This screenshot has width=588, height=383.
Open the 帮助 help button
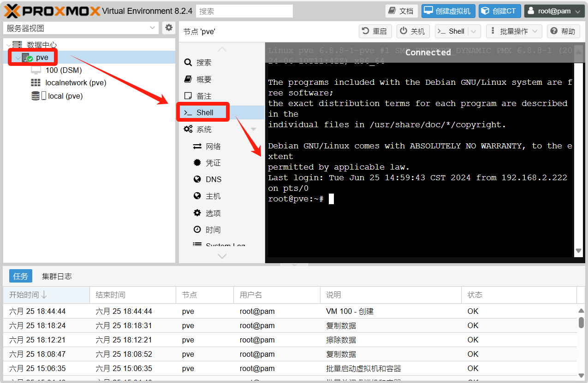[x=563, y=31]
